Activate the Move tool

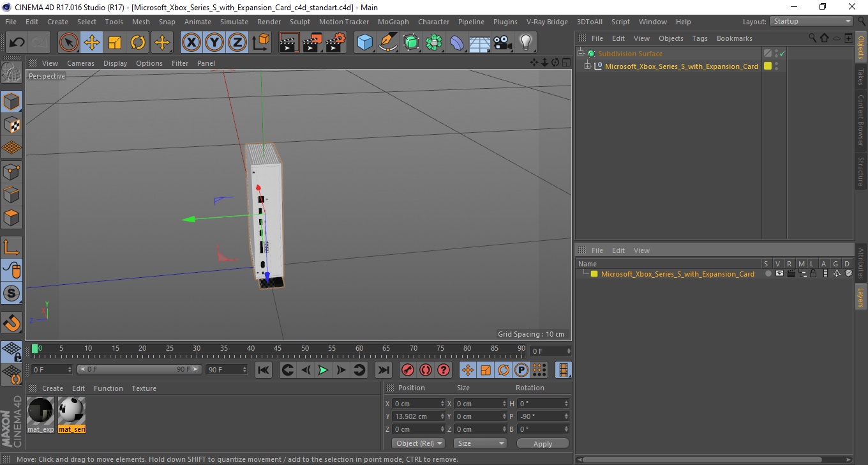[x=92, y=43]
